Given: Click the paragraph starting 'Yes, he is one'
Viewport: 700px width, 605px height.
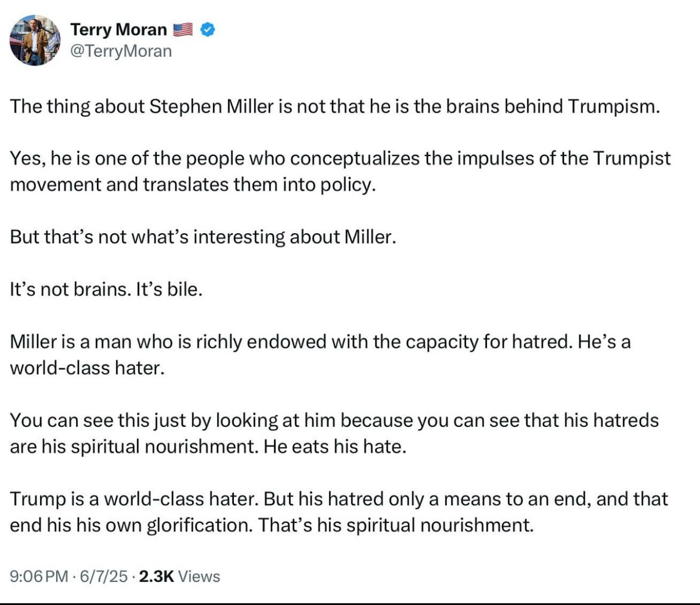Looking at the screenshot, I should 340,171.
